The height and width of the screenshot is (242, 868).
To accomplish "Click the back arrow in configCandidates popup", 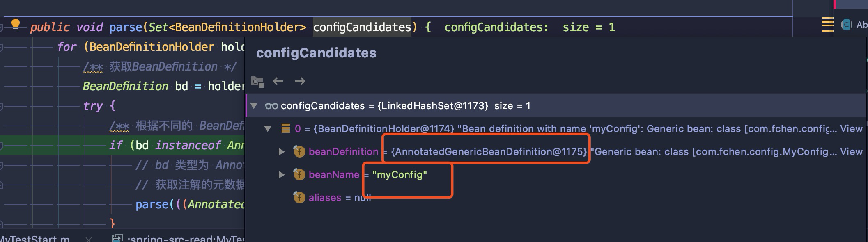I will pyautogui.click(x=278, y=81).
